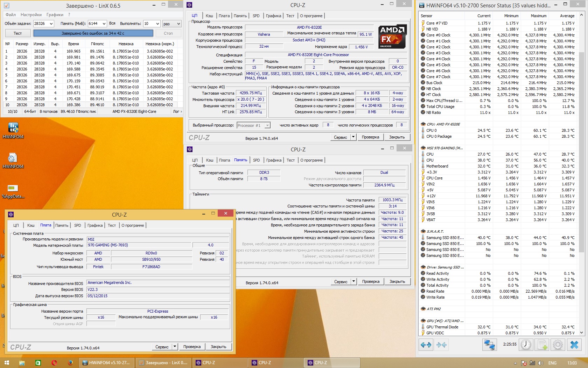Screen dimensions: 588x368
Task: Open the HWiNFO64 network computers icon
Action: point(489,345)
